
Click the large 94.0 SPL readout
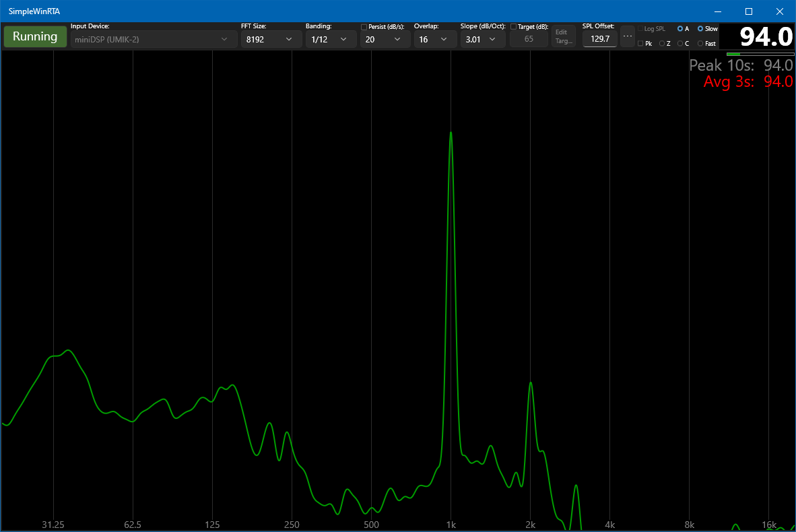(766, 37)
